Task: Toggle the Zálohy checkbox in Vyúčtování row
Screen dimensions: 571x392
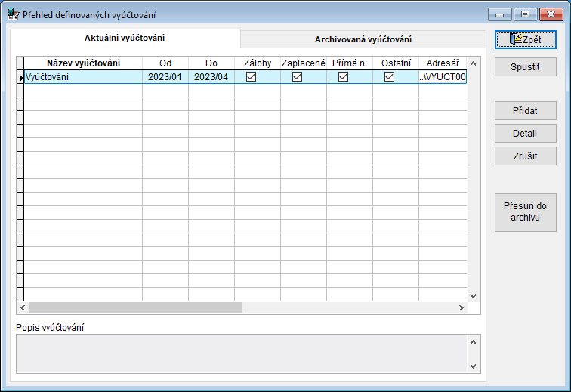Action: coord(251,77)
